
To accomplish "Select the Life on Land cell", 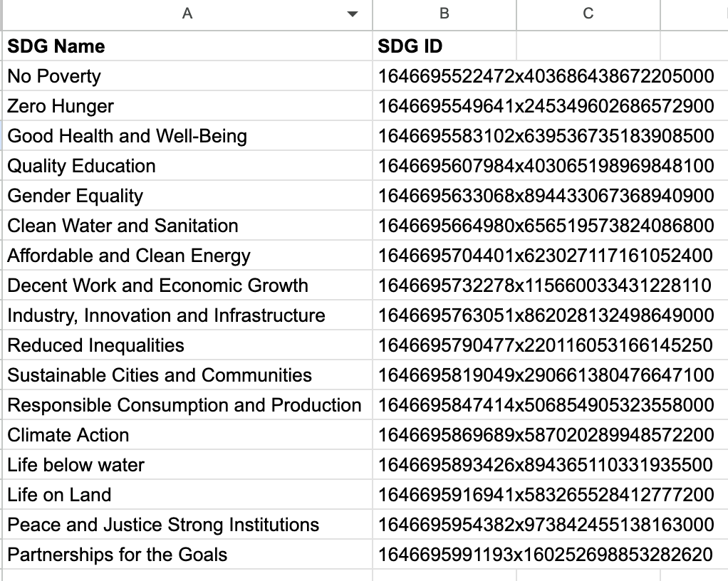I will 187,495.
